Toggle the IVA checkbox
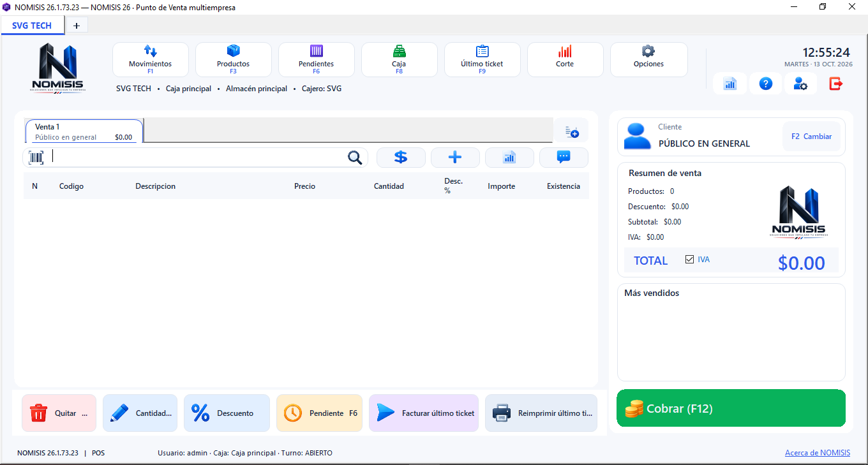The height and width of the screenshot is (465, 868). [x=689, y=260]
